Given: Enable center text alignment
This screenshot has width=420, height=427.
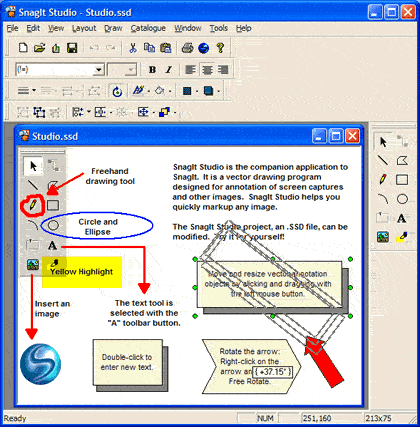Looking at the screenshot, I should [207, 70].
